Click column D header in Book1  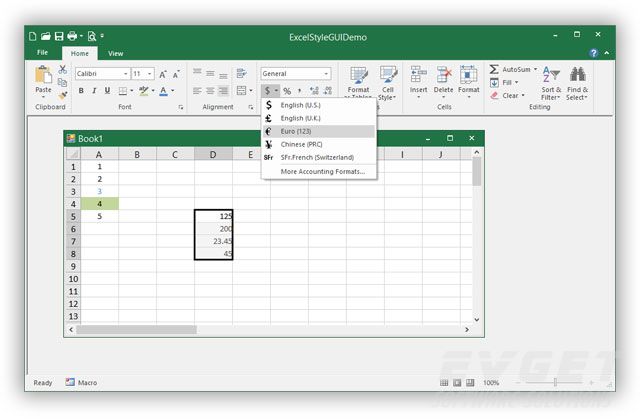[x=213, y=154]
